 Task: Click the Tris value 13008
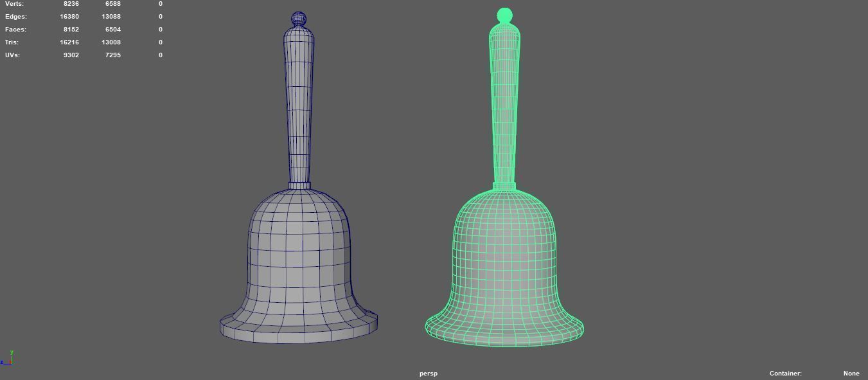click(111, 42)
